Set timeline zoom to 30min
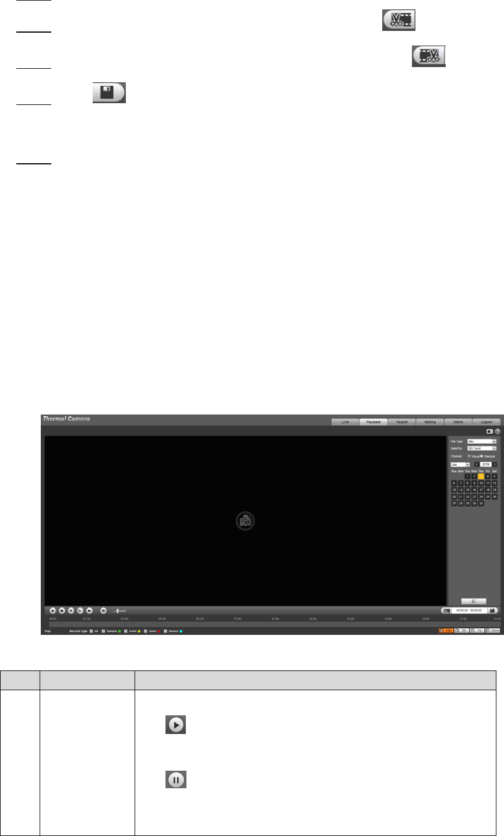 492,630
